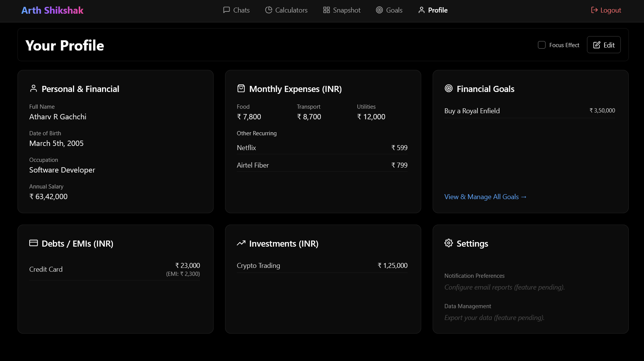Image resolution: width=644 pixels, height=361 pixels.
Task: Click the Food amount "₹ 7,800"
Action: point(249,117)
